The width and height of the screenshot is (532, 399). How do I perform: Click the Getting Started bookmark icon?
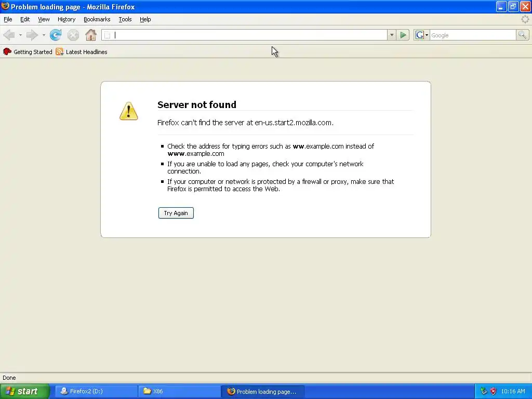[x=7, y=51]
